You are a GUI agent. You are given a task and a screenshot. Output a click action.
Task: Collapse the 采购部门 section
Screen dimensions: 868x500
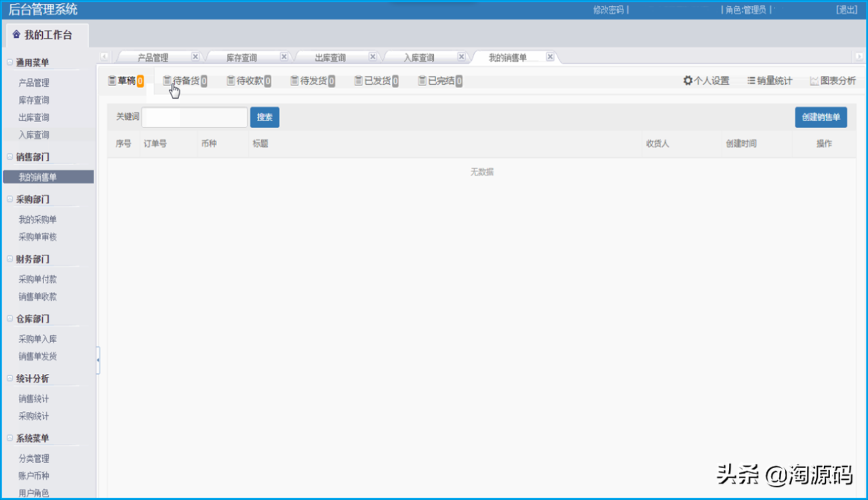point(10,199)
